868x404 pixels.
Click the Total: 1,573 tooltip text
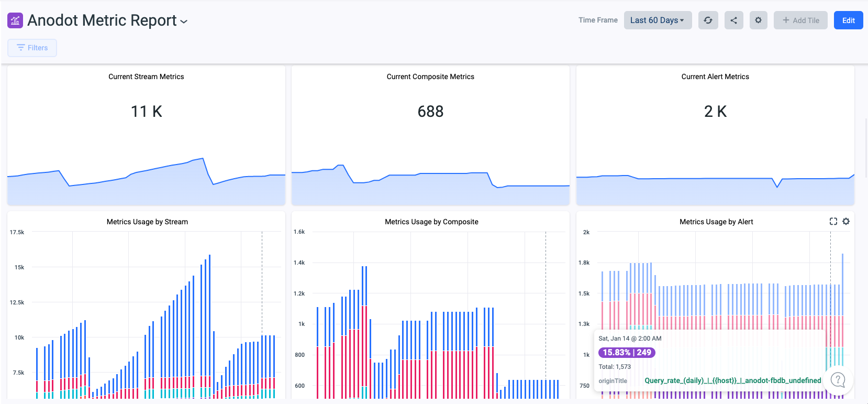point(615,367)
